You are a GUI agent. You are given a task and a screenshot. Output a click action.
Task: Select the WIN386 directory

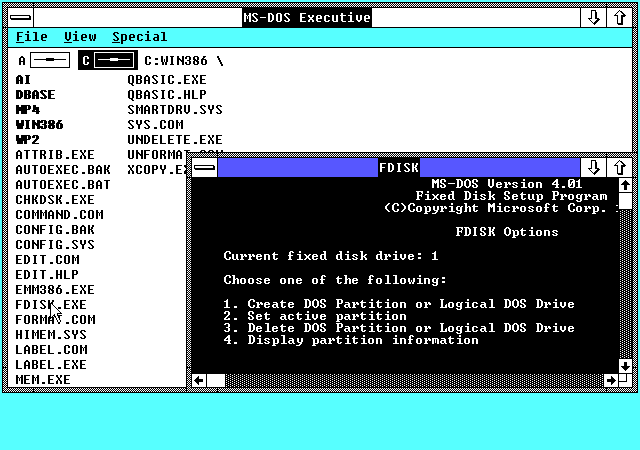39,125
